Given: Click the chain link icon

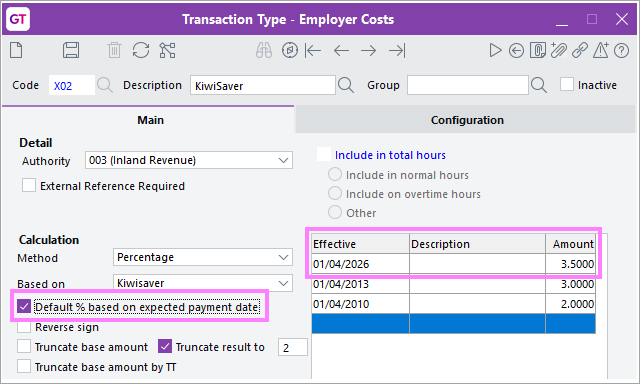Looking at the screenshot, I should pos(580,51).
